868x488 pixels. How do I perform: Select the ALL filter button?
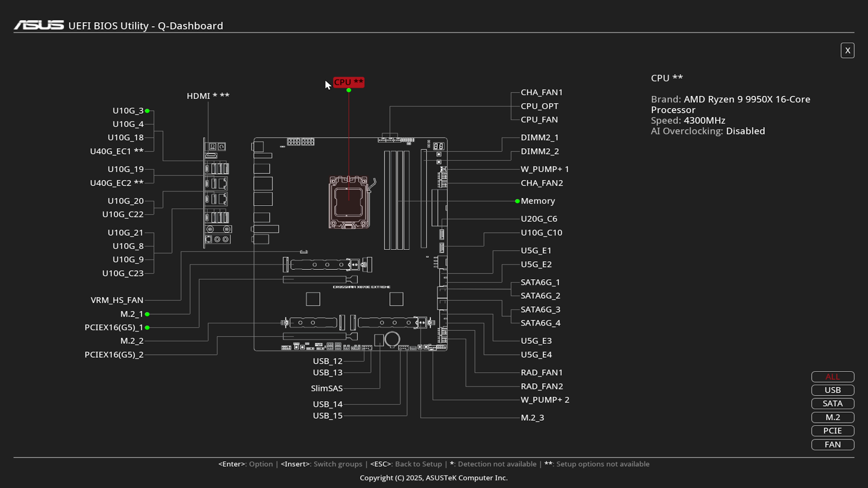(x=832, y=377)
